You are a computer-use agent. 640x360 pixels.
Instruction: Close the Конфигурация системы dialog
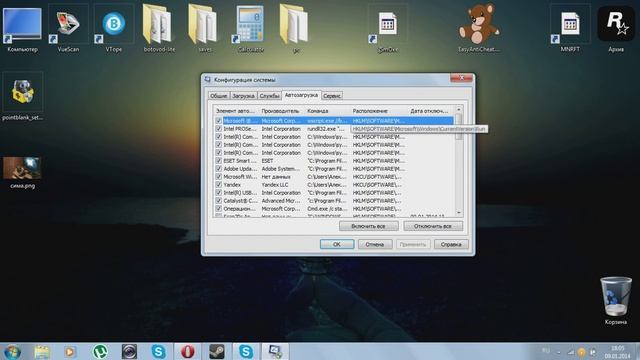tap(461, 78)
